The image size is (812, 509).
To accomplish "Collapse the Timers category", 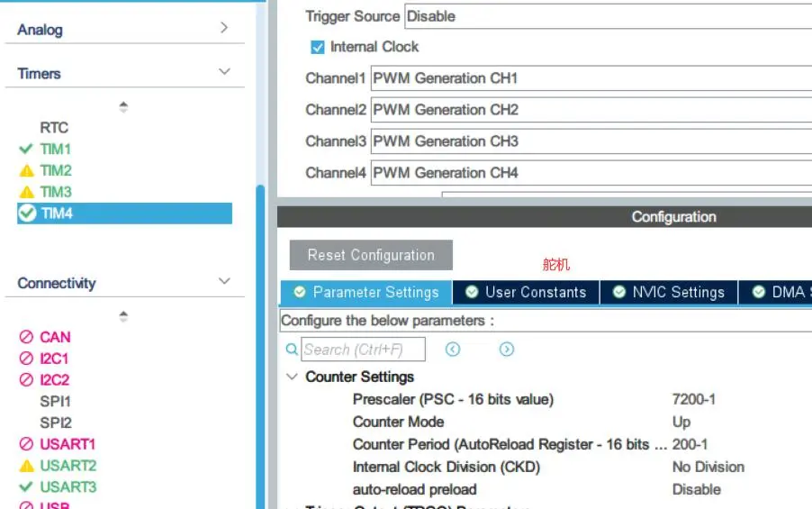I will pyautogui.click(x=224, y=73).
